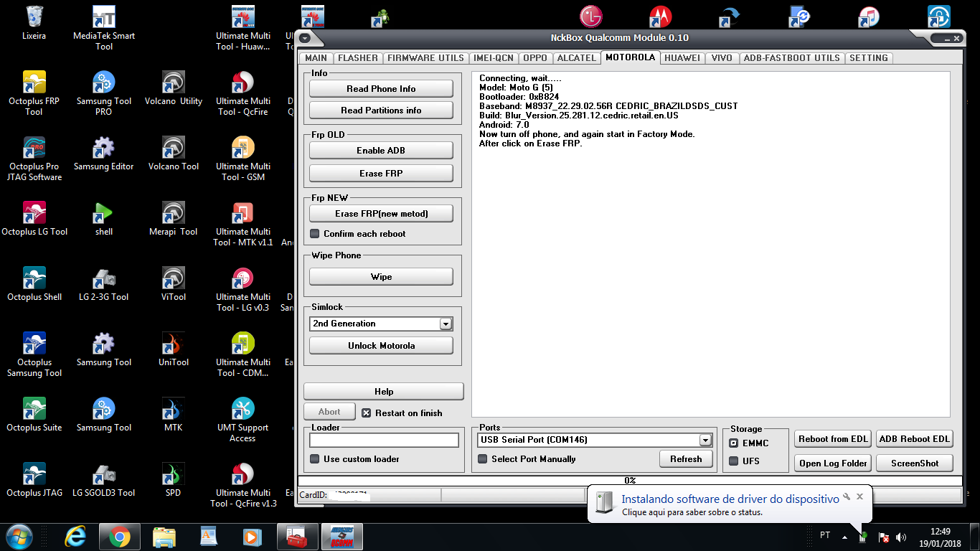Open the NckBox title bar menu arrow
The height and width of the screenshot is (551, 980).
tap(305, 38)
